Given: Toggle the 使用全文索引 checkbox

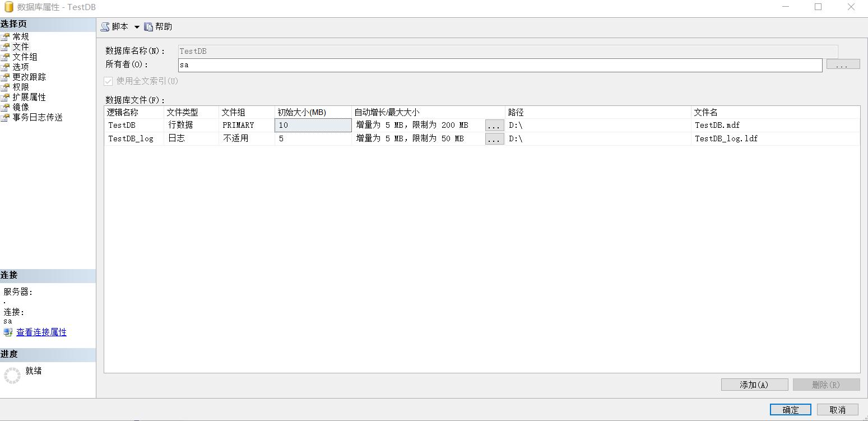Looking at the screenshot, I should click(x=107, y=81).
